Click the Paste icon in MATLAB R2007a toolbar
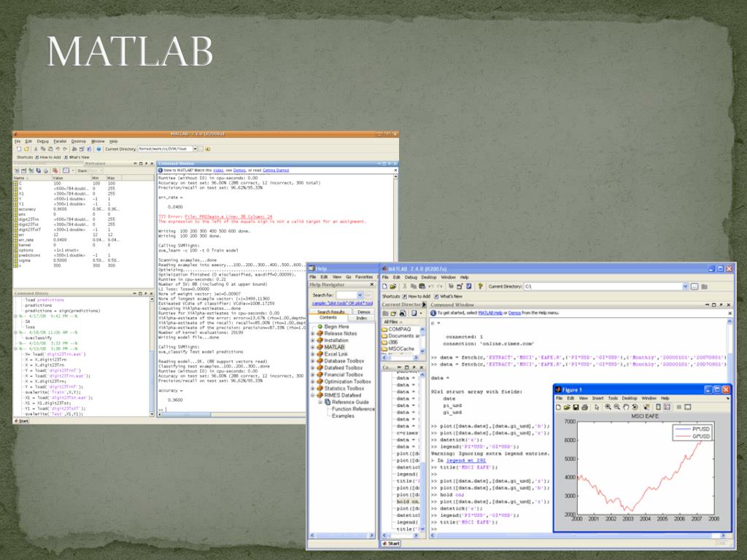The width and height of the screenshot is (747, 560). coord(422,286)
